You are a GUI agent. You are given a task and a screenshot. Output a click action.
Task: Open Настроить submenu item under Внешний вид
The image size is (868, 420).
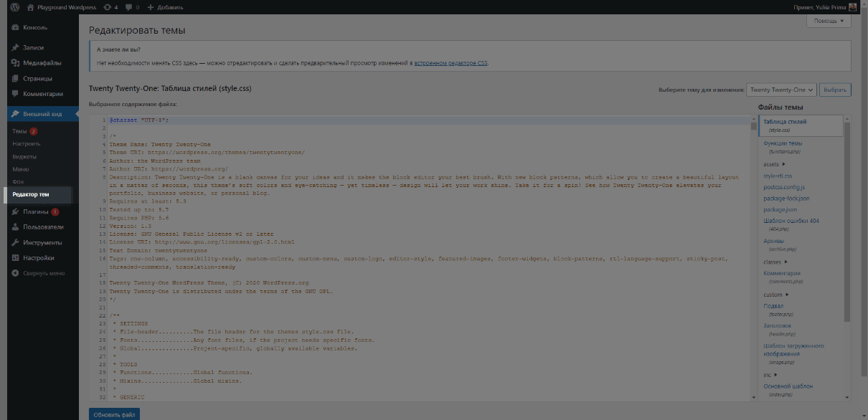click(x=26, y=144)
